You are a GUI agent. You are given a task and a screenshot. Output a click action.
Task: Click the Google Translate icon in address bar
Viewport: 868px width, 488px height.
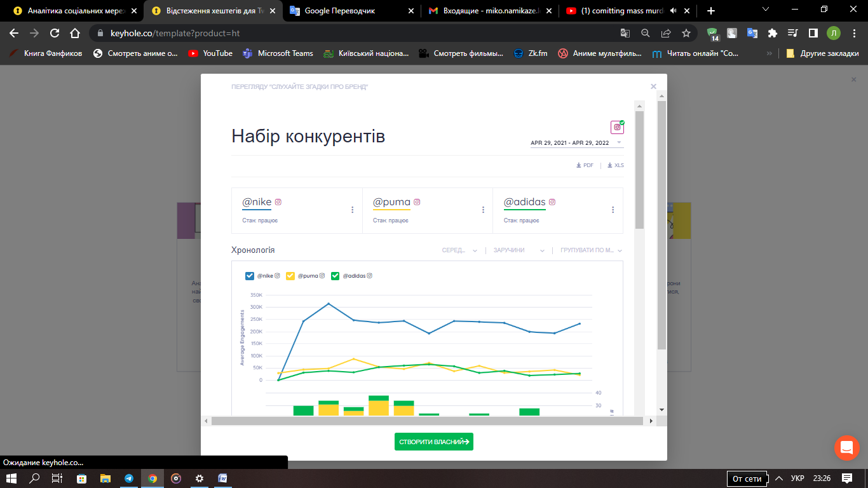pos(625,33)
